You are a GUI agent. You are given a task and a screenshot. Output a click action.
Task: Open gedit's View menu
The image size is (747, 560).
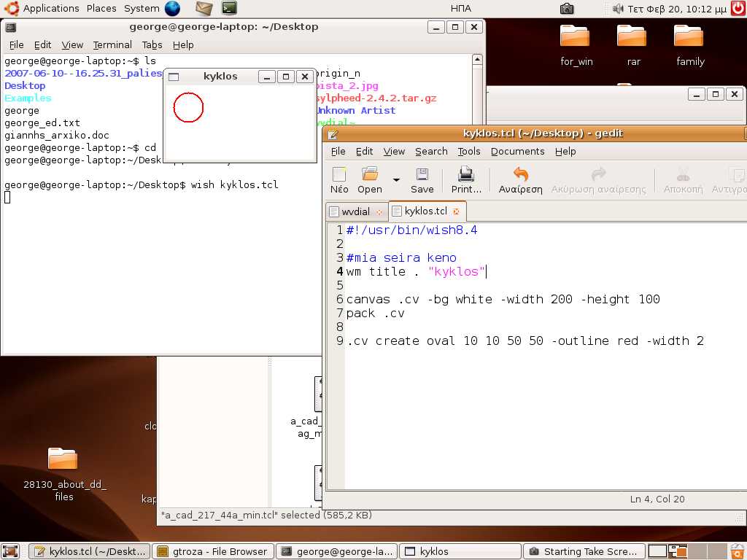pyautogui.click(x=394, y=152)
